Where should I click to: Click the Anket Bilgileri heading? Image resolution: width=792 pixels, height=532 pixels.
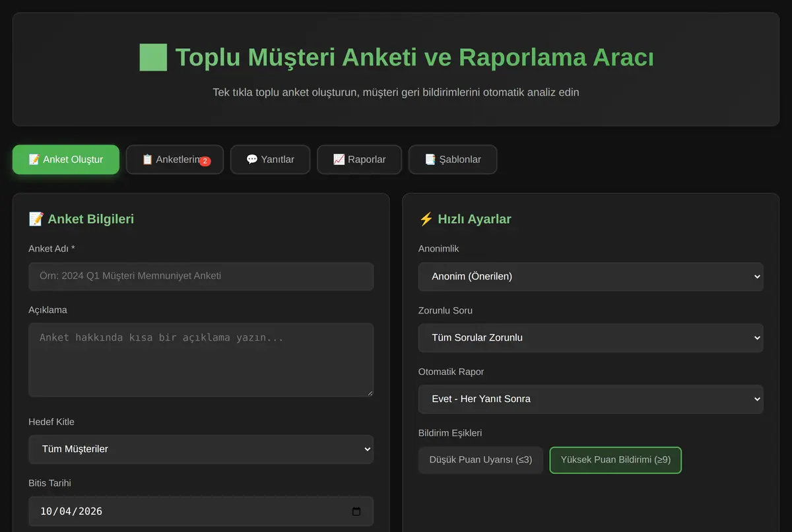point(81,219)
